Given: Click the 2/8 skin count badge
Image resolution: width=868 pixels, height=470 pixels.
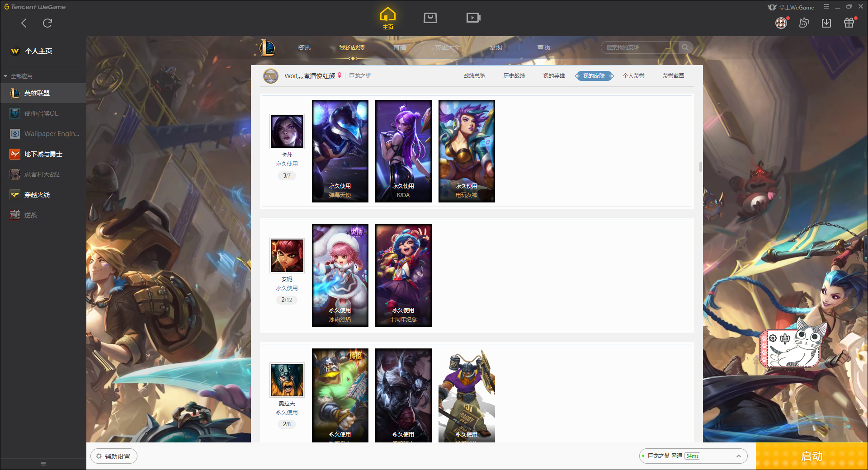Looking at the screenshot, I should (x=287, y=424).
